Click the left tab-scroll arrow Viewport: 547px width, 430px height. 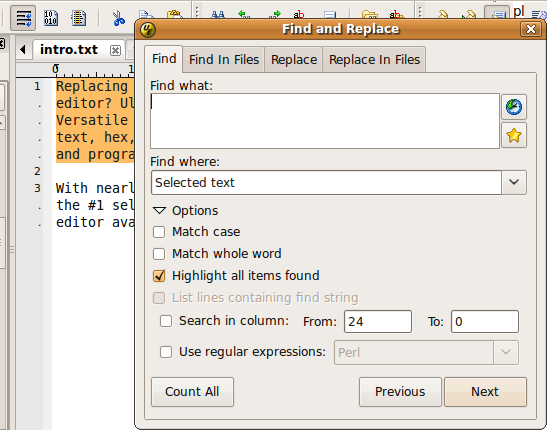pyautogui.click(x=23, y=50)
